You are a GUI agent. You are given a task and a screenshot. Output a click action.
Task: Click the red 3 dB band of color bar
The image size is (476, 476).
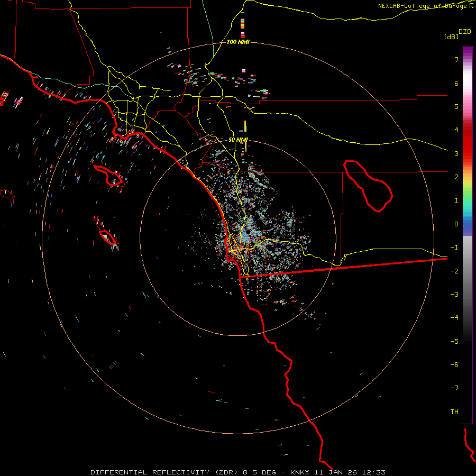tap(467, 149)
